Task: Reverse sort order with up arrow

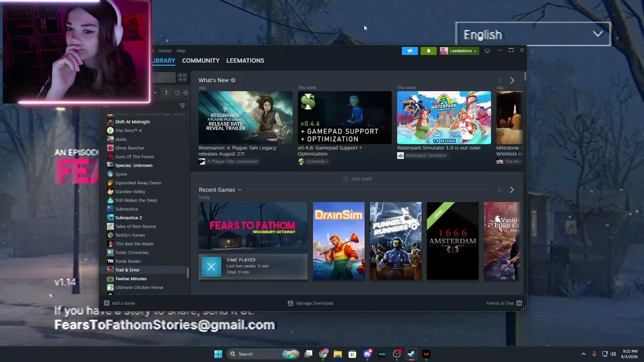Action: coord(166,93)
